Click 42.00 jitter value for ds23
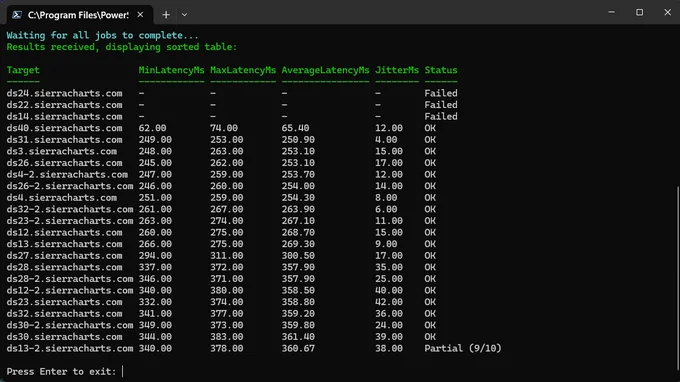680x382 pixels. point(389,302)
